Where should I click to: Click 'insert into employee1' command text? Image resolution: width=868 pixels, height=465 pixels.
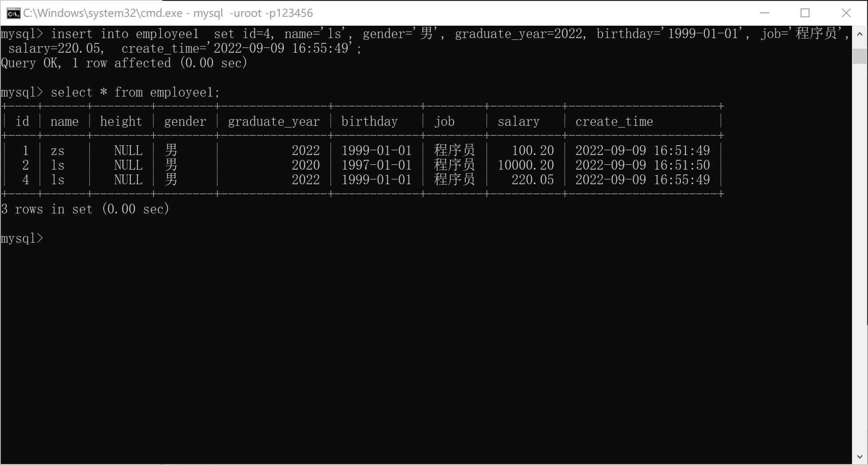click(x=125, y=34)
